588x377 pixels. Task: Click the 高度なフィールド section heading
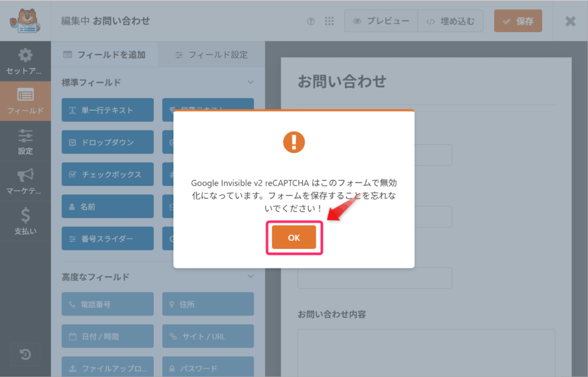coord(95,277)
